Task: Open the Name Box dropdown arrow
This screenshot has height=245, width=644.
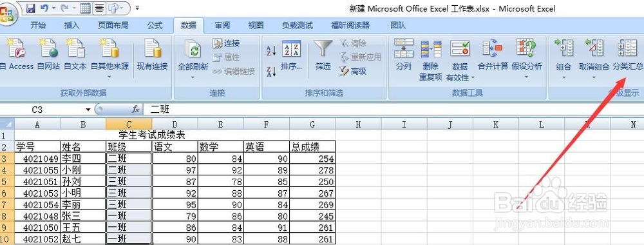Action: click(x=88, y=110)
